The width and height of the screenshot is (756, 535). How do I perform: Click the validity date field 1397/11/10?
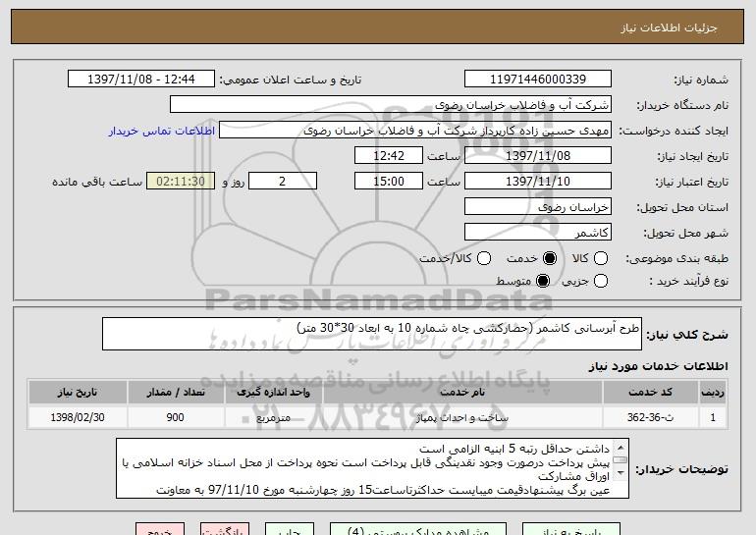(538, 182)
